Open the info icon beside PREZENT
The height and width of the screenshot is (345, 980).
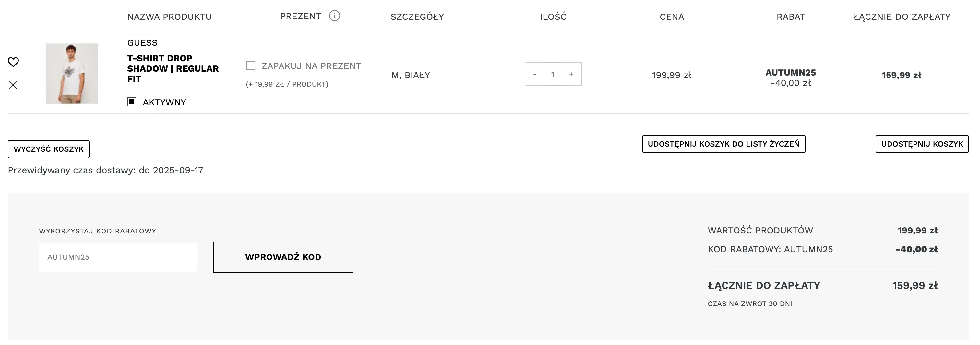pyautogui.click(x=334, y=16)
